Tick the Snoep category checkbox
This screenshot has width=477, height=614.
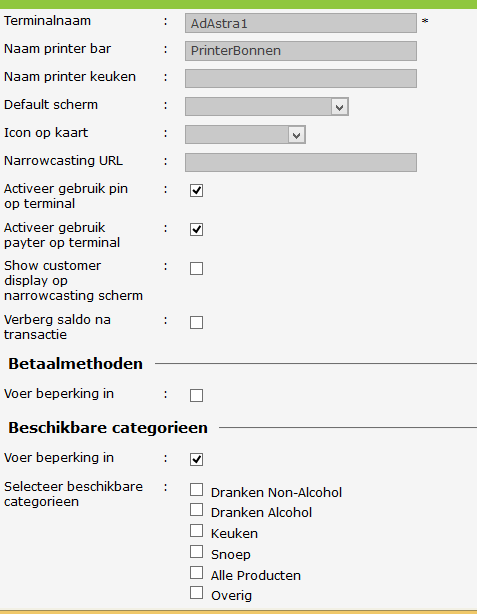click(x=196, y=551)
